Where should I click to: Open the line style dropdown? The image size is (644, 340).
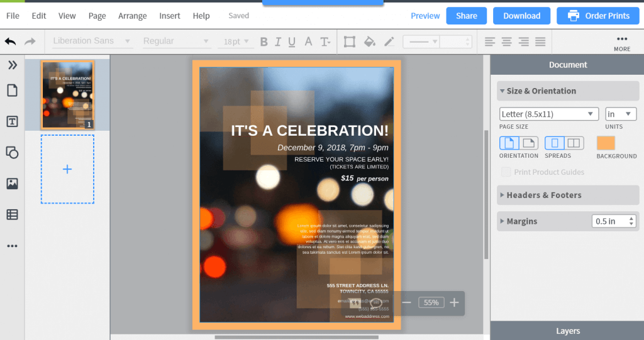coord(421,41)
